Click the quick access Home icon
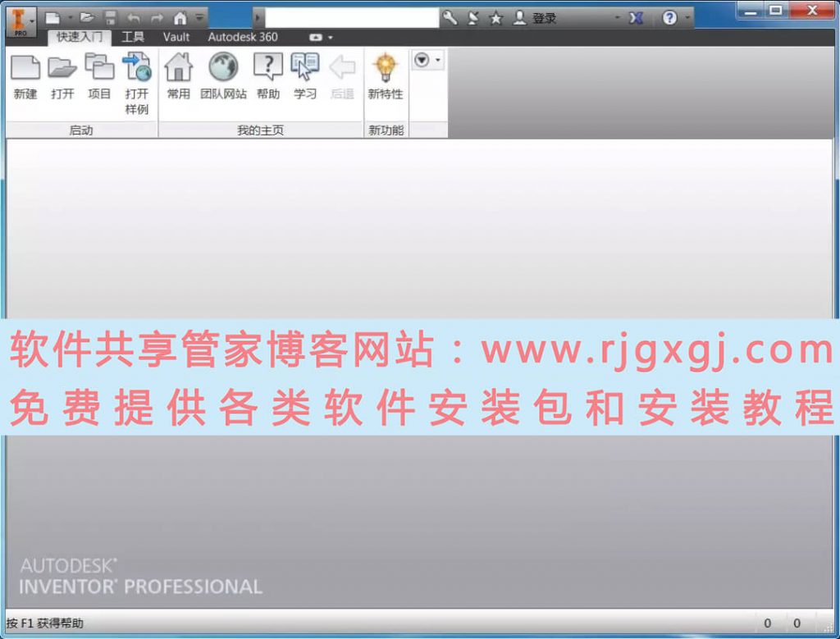 (x=180, y=18)
